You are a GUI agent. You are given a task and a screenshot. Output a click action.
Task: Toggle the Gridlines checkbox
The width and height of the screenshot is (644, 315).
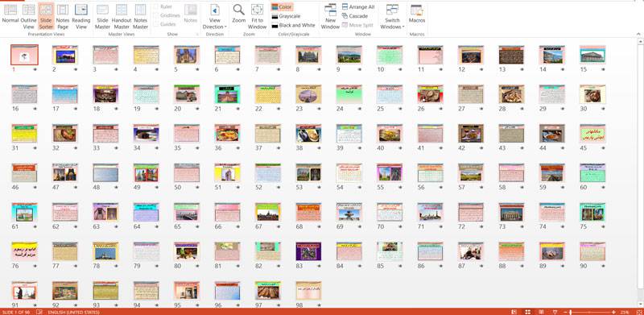click(156, 15)
